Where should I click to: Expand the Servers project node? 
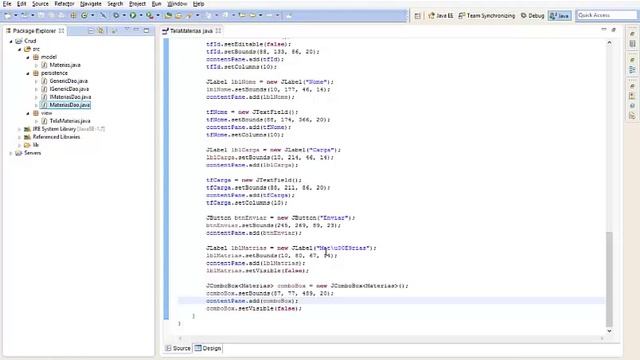11,153
